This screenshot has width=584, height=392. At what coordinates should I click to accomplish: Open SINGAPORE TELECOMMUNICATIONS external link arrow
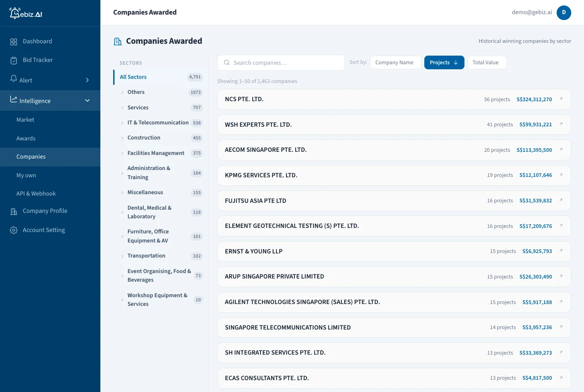(561, 327)
